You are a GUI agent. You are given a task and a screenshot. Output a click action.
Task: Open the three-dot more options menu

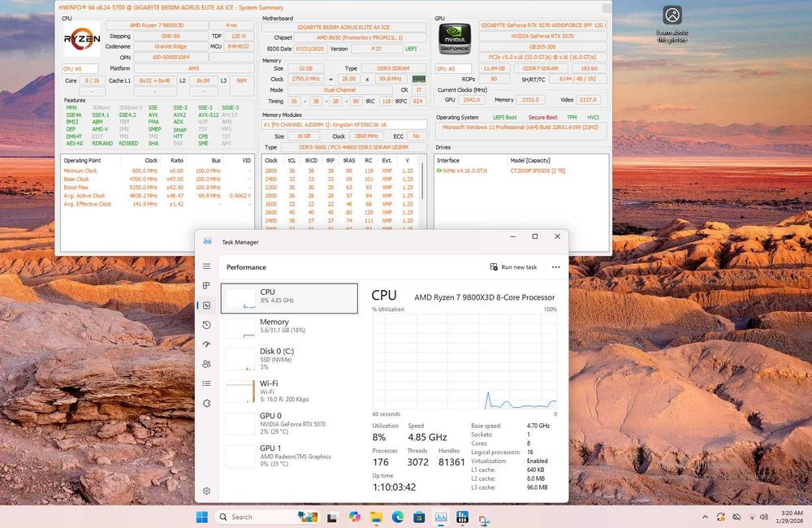click(x=555, y=267)
